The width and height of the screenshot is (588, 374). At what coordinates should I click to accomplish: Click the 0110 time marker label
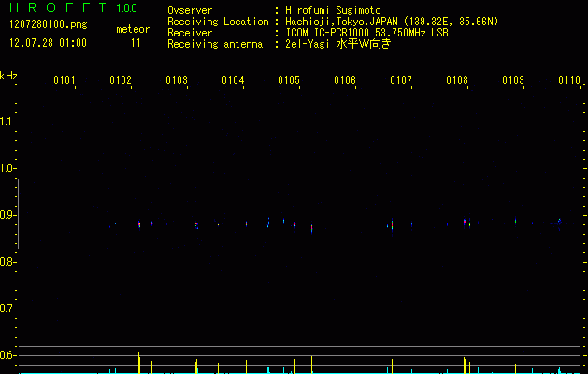[x=569, y=80]
